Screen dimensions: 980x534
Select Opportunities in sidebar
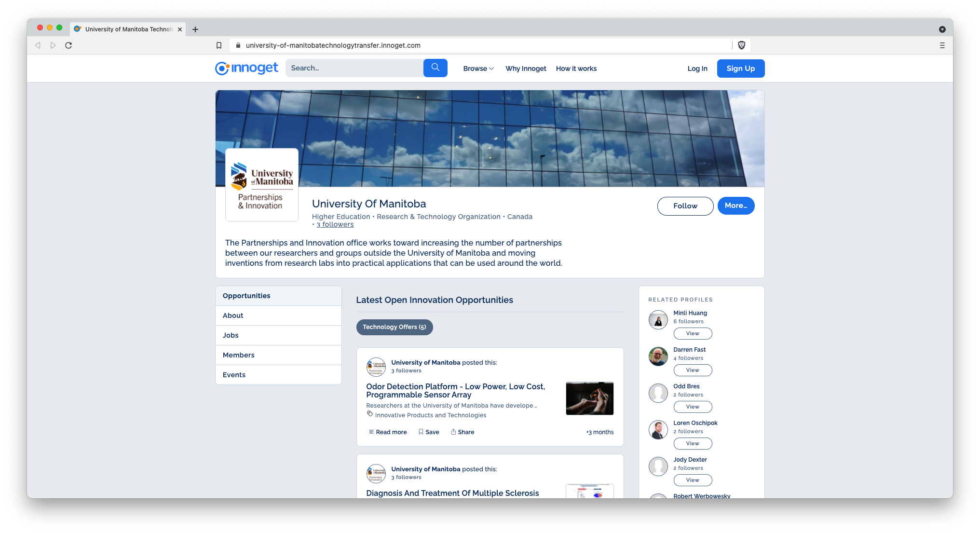[x=278, y=296]
